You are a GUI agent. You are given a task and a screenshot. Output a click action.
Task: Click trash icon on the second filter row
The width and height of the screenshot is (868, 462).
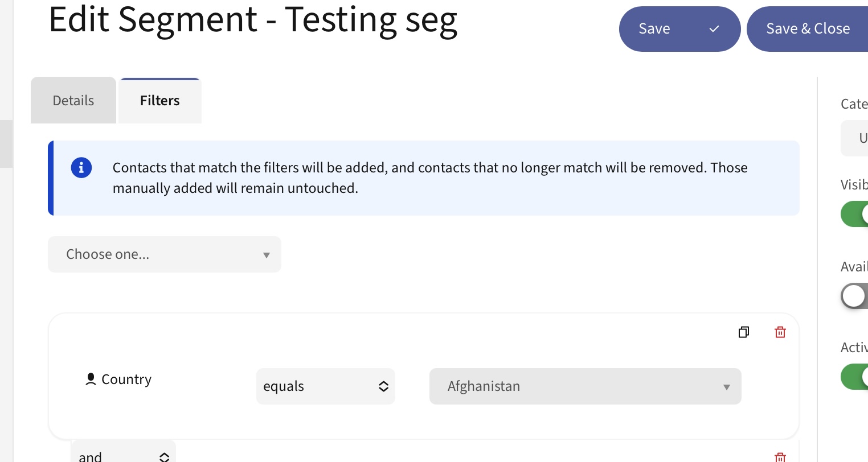780,457
